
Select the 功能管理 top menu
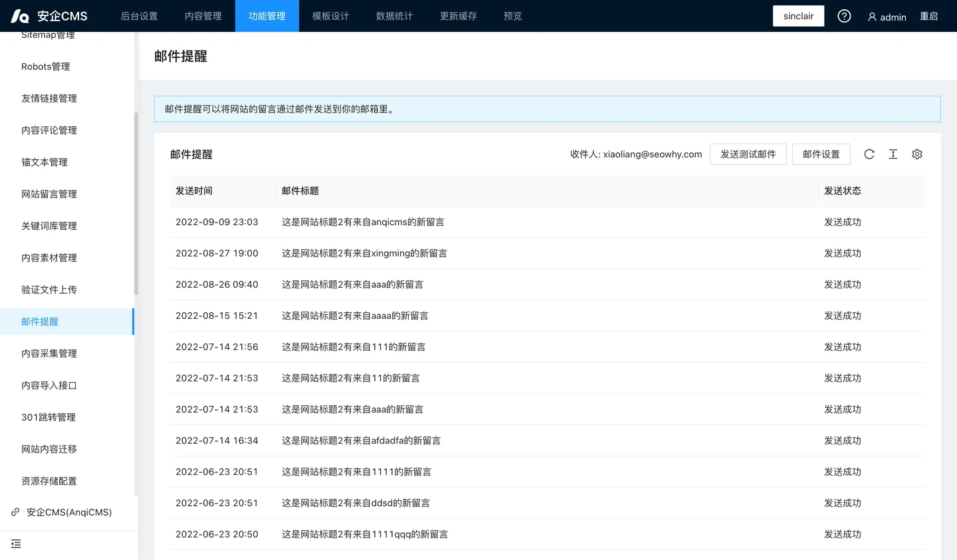(267, 16)
